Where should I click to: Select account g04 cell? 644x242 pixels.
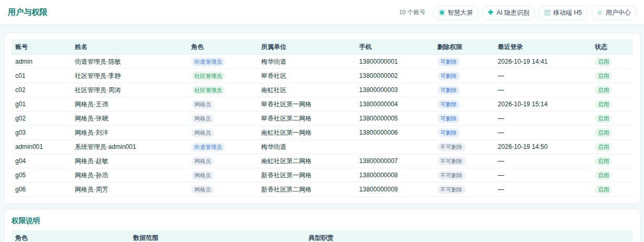point(21,161)
